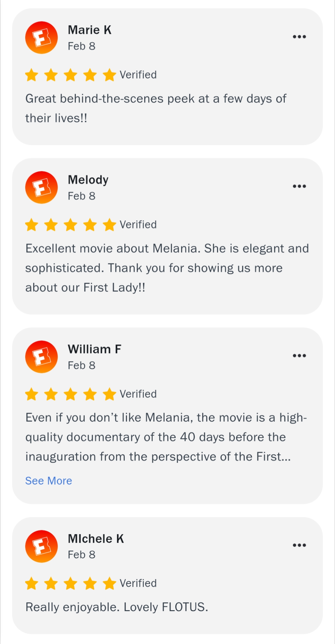Click William F's Fandango avatar icon
This screenshot has width=335, height=644.
(x=42, y=357)
